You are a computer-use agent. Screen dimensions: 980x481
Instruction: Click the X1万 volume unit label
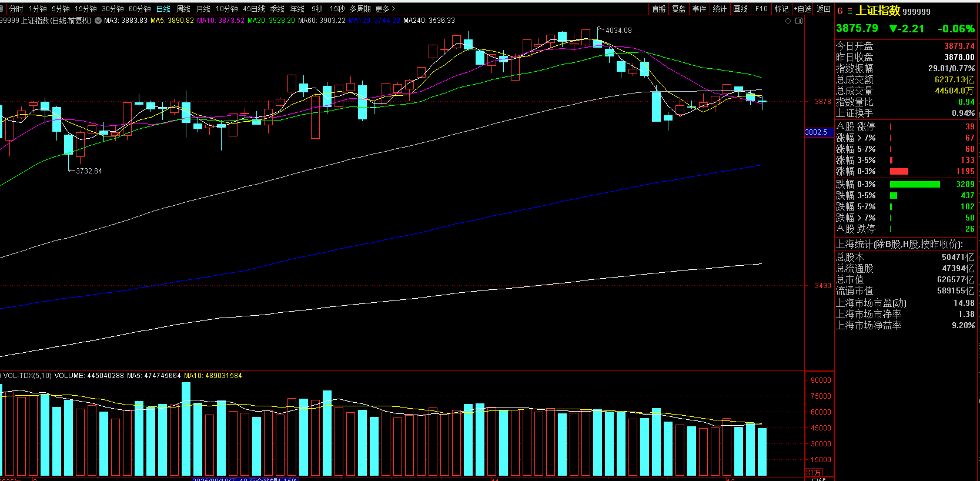coord(813,473)
